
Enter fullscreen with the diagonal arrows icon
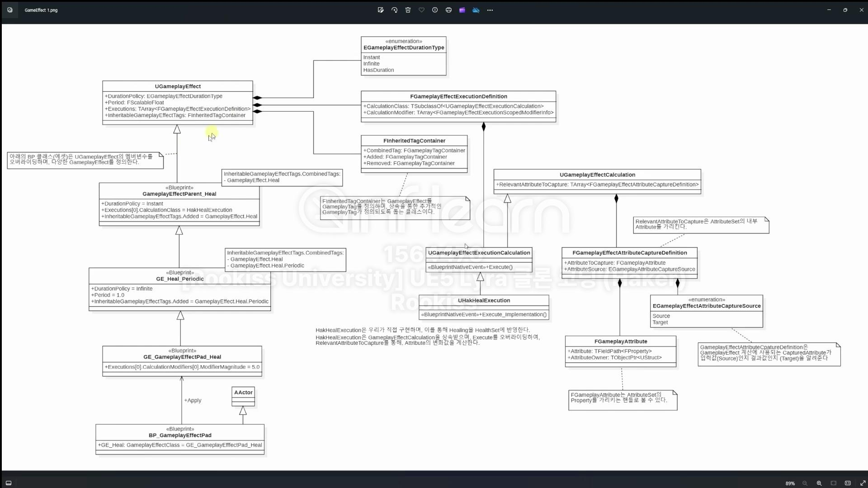pyautogui.click(x=862, y=483)
